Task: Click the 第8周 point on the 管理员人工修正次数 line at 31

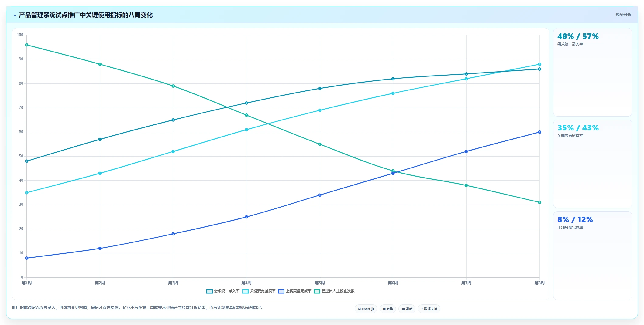Action: pos(539,202)
